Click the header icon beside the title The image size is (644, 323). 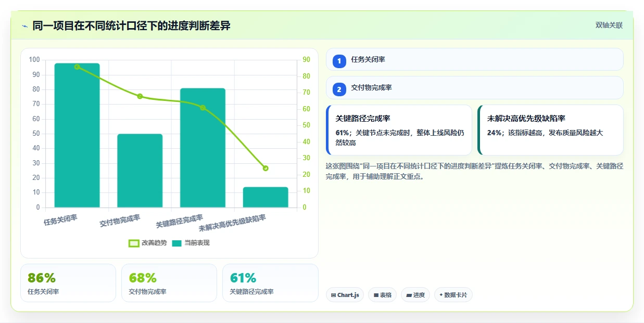(x=25, y=26)
